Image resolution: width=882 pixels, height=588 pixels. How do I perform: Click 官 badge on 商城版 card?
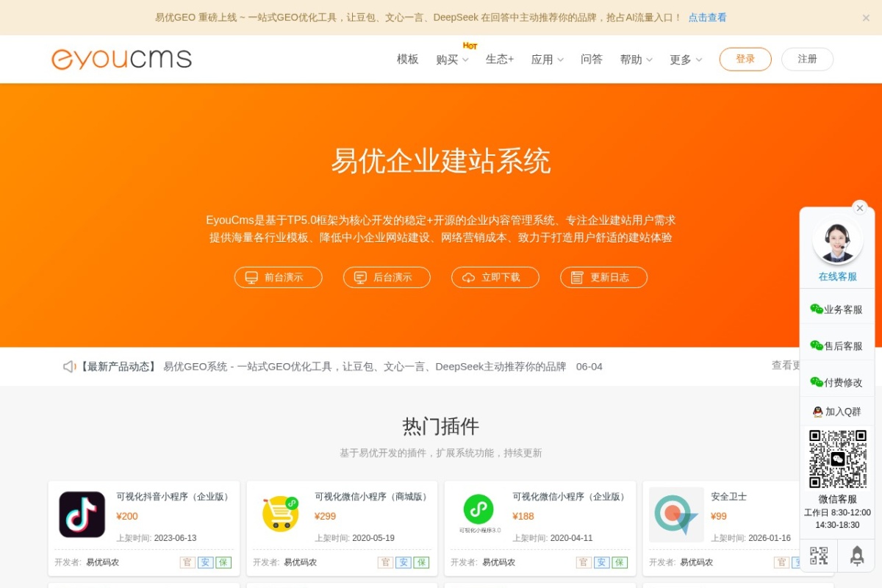(x=386, y=562)
